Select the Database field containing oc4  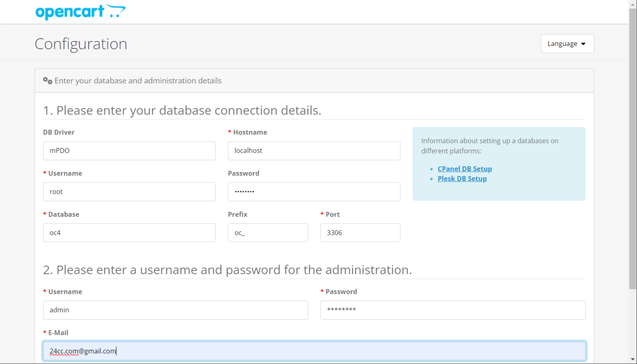(129, 233)
